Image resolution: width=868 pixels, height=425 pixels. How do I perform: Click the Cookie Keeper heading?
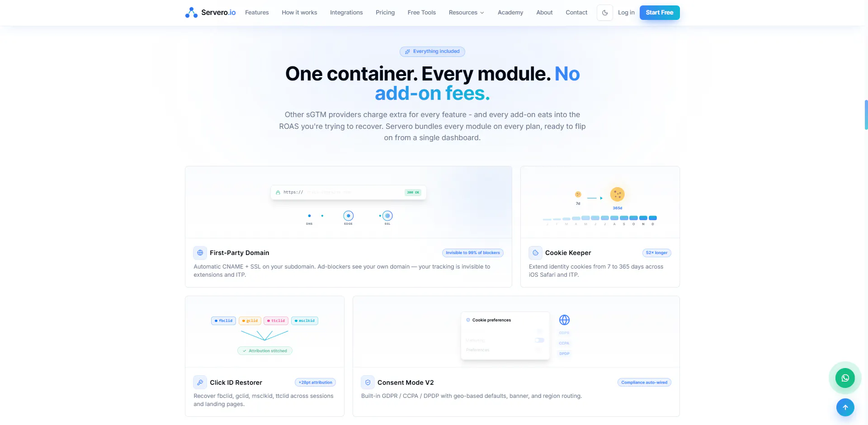click(x=568, y=253)
